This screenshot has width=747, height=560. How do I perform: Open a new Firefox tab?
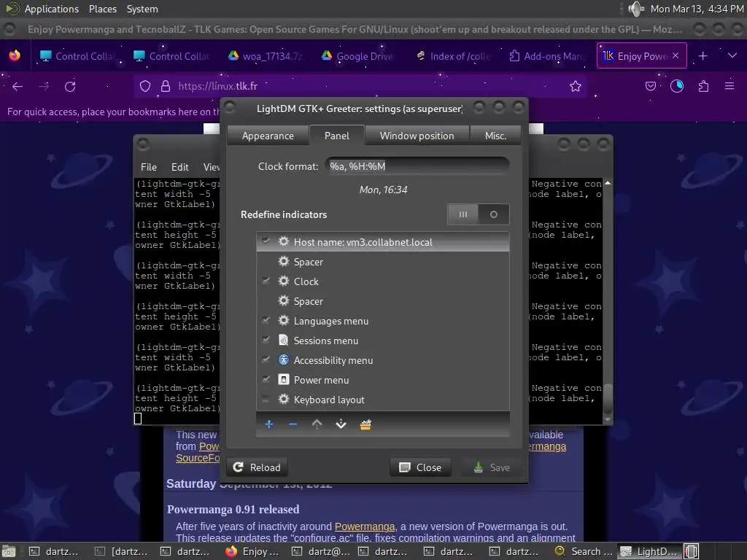pyautogui.click(x=703, y=56)
